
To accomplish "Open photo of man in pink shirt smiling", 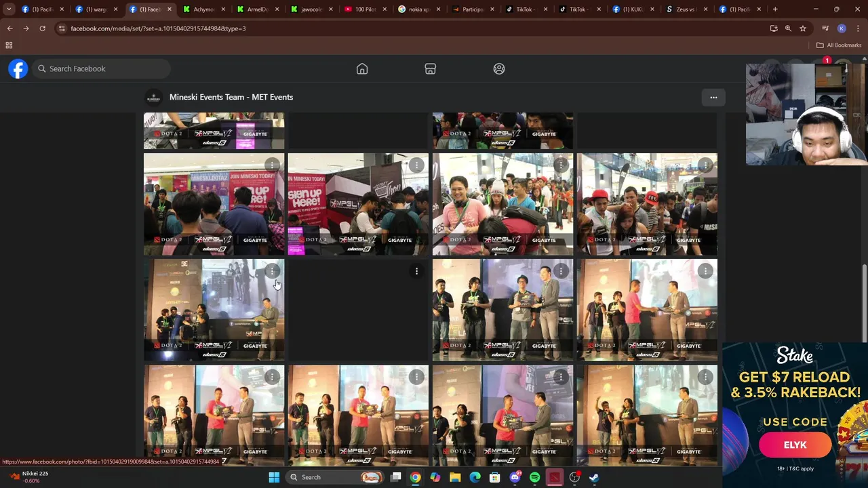I will coord(502,204).
